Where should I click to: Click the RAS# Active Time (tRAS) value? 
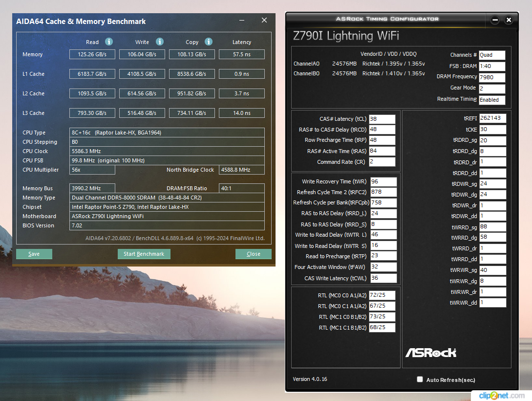pyautogui.click(x=382, y=151)
